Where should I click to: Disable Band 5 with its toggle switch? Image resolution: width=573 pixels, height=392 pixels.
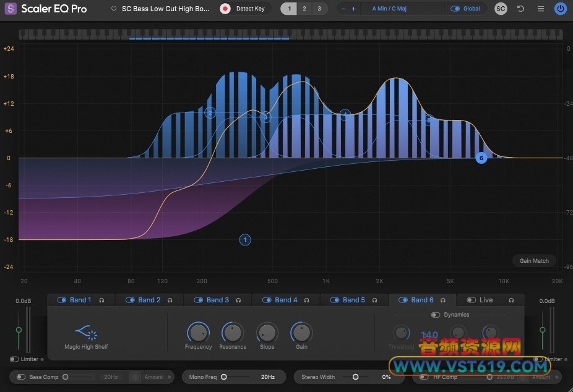click(335, 300)
